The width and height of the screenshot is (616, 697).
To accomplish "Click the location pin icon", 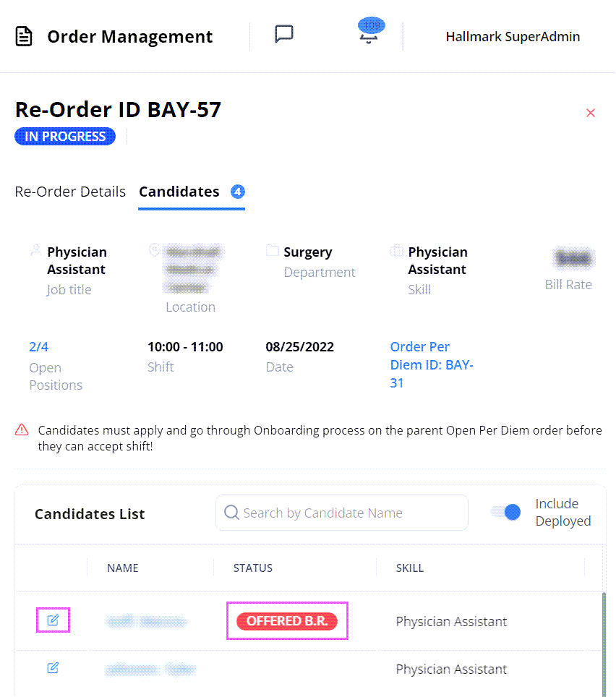I will click(x=154, y=250).
